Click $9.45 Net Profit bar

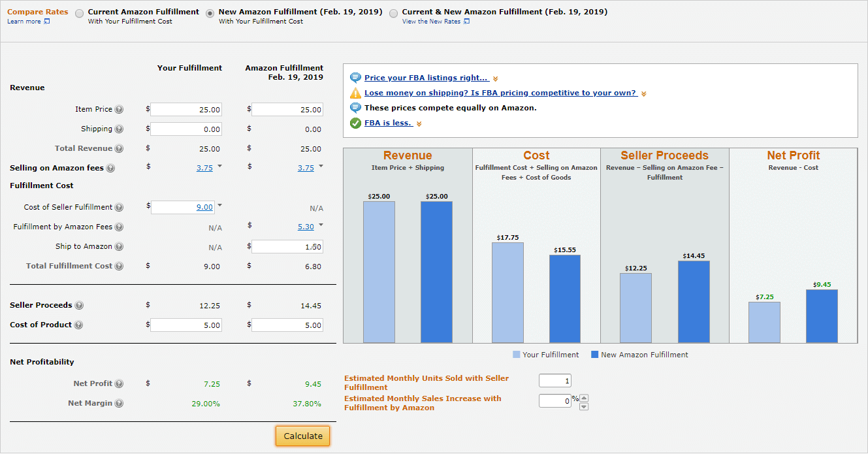point(822,316)
